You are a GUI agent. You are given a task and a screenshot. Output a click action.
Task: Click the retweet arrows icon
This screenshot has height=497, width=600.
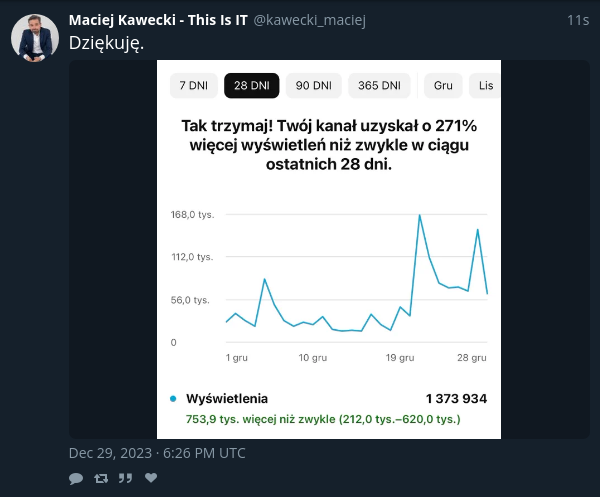(101, 478)
